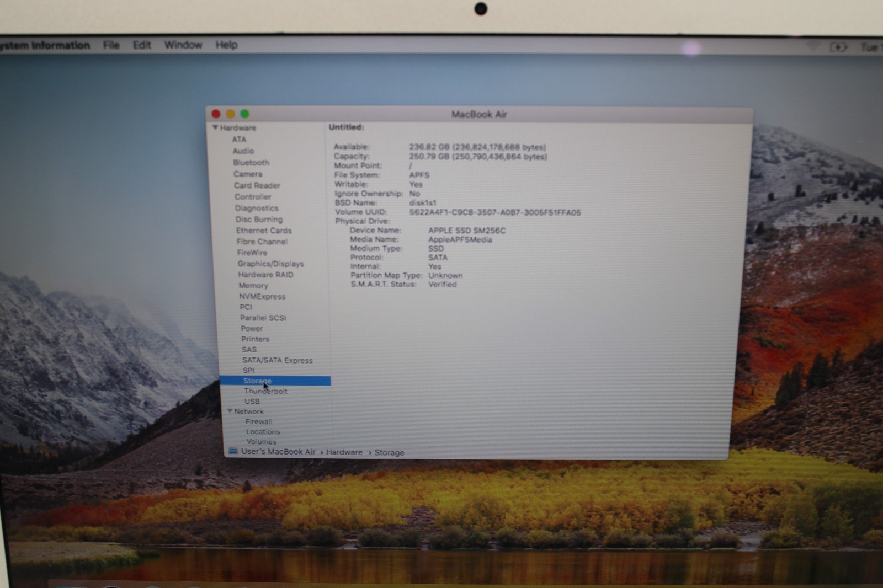The height and width of the screenshot is (588, 883).
Task: Select PCI in the sidebar
Action: 246,307
